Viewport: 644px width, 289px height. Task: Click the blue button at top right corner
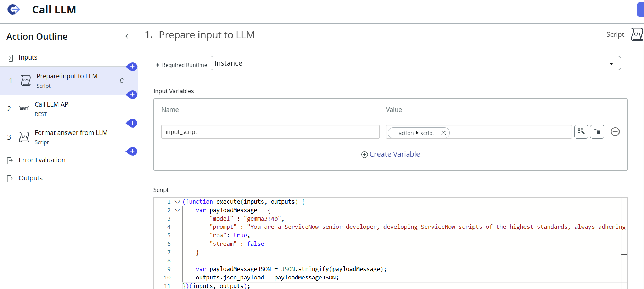coord(640,10)
